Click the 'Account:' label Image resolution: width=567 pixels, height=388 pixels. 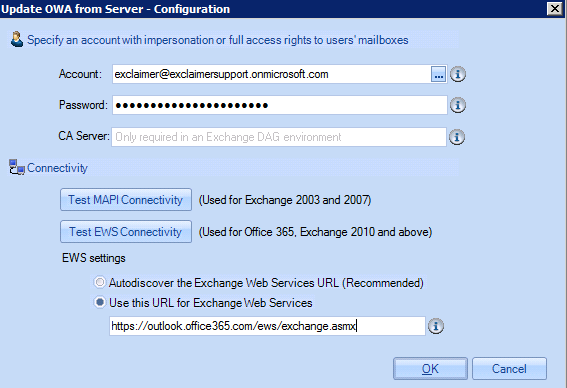(x=80, y=74)
